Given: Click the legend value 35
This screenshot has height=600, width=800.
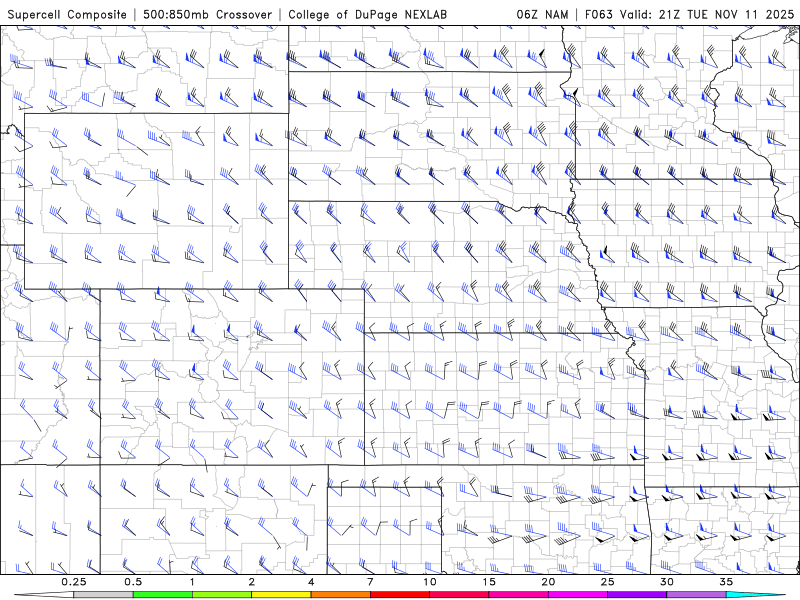Looking at the screenshot, I should pos(726,582).
